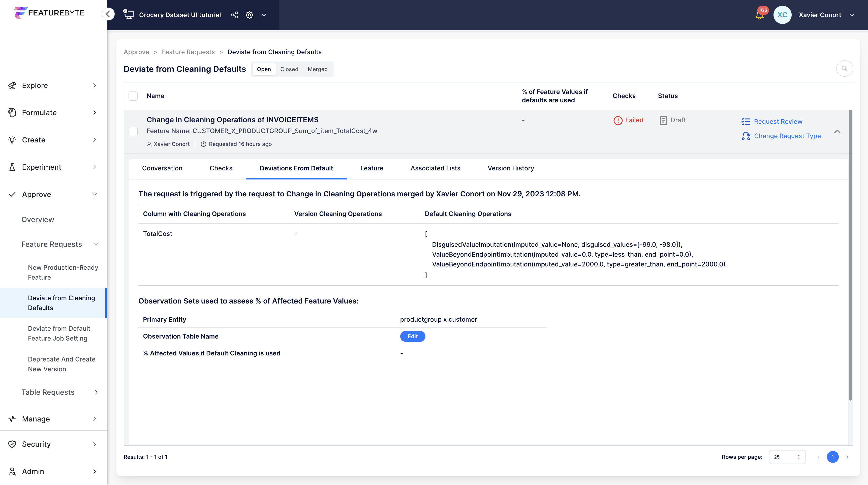Click the Approve checkmark icon
868x485 pixels.
(x=12, y=194)
